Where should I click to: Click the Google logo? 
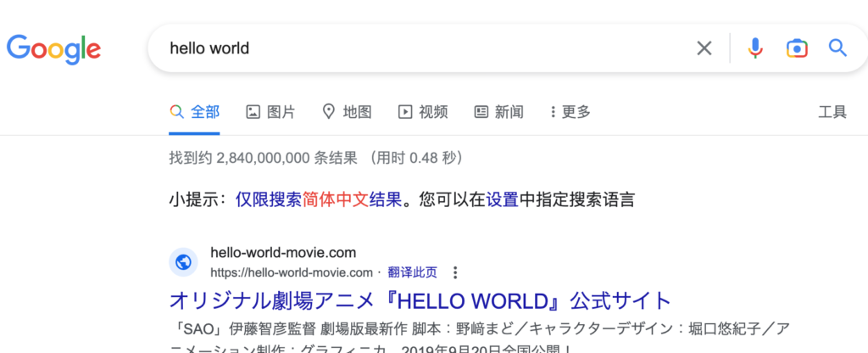pos(53,48)
